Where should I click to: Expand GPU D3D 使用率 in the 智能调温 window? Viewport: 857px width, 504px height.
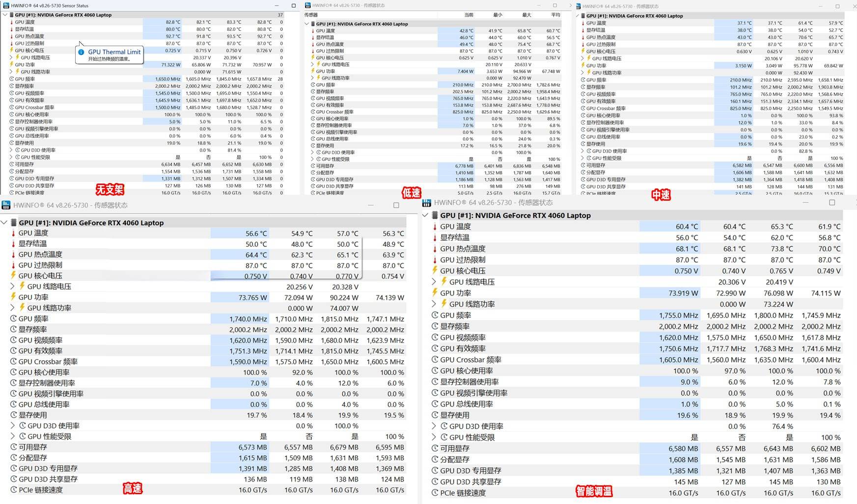434,426
